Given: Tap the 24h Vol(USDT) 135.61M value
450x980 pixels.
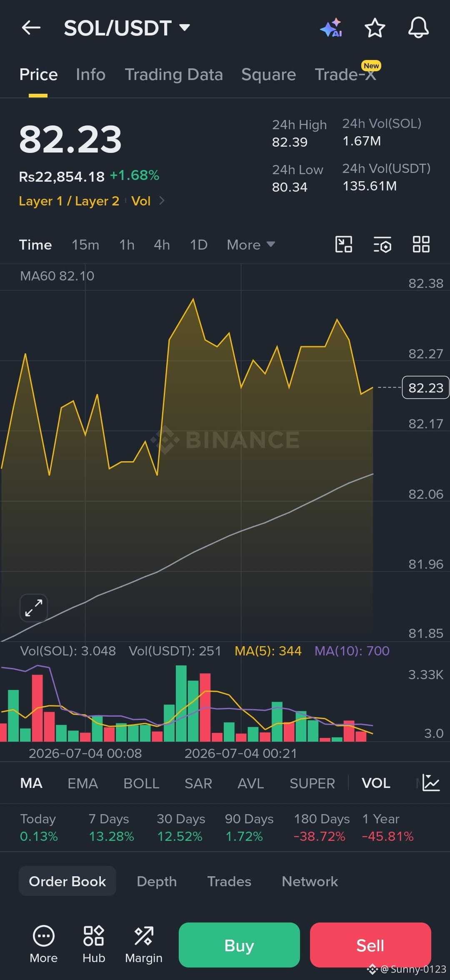Looking at the screenshot, I should click(370, 186).
